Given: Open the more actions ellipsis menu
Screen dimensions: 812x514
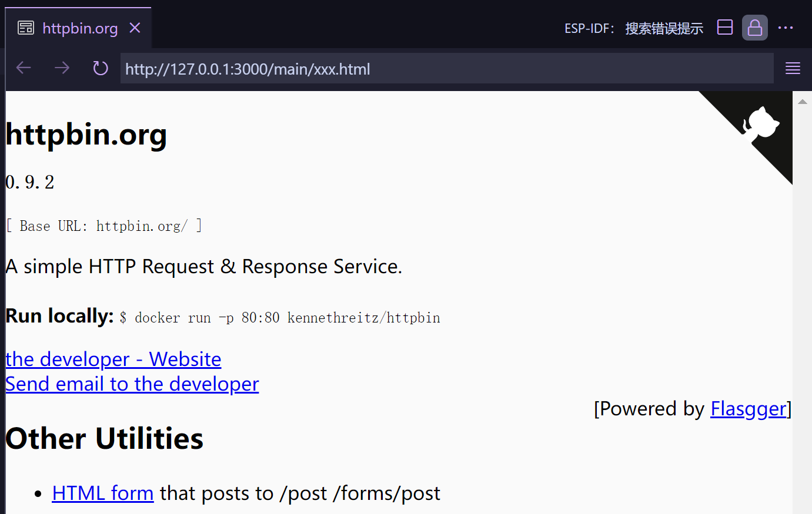Looking at the screenshot, I should pyautogui.click(x=786, y=27).
